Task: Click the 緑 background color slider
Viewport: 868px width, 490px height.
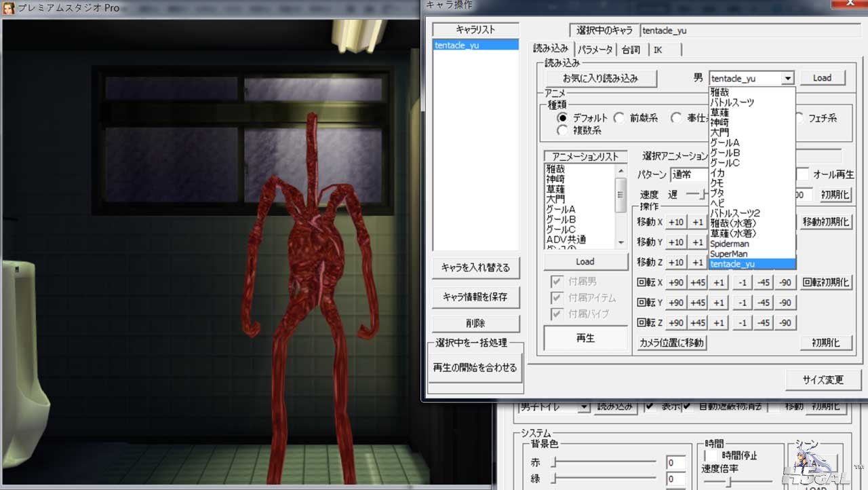Action: (x=606, y=480)
